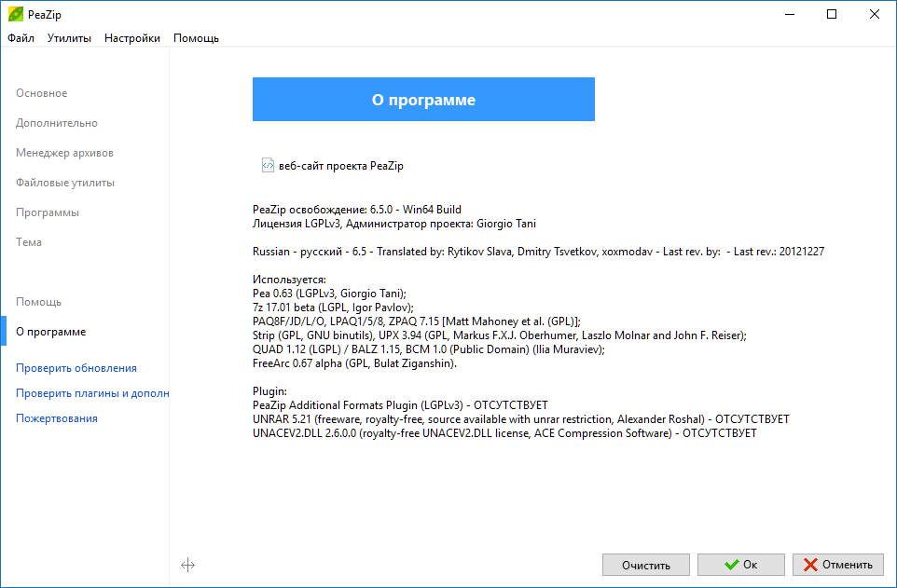The width and height of the screenshot is (897, 588).
Task: Close the PeaZip window
Action: point(874,14)
